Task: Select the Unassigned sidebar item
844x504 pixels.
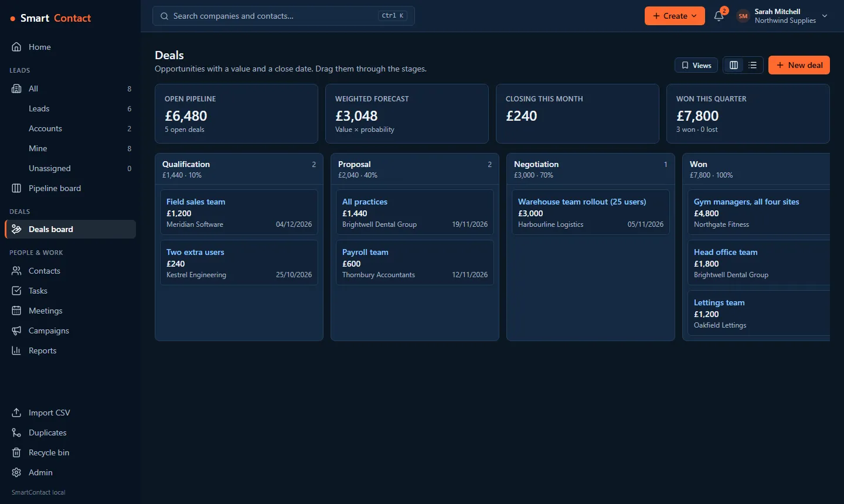Action: [70, 168]
